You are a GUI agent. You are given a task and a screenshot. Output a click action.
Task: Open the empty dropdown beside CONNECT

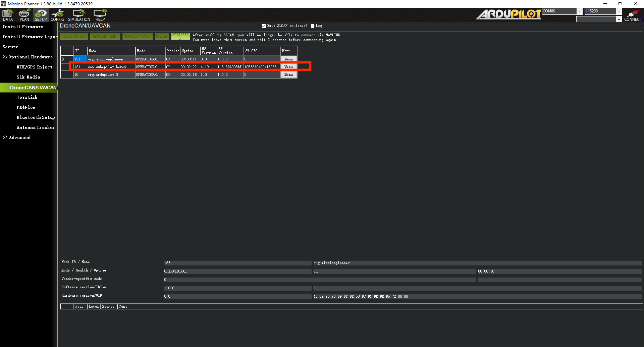tap(619, 19)
